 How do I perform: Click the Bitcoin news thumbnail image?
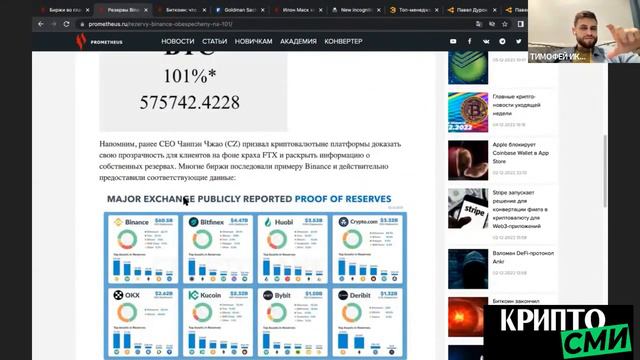[x=468, y=112]
